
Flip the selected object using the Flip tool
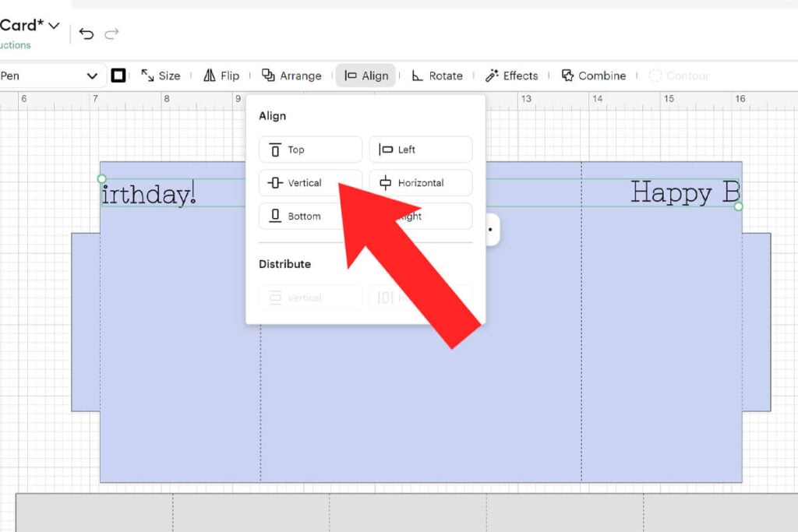pyautogui.click(x=222, y=76)
